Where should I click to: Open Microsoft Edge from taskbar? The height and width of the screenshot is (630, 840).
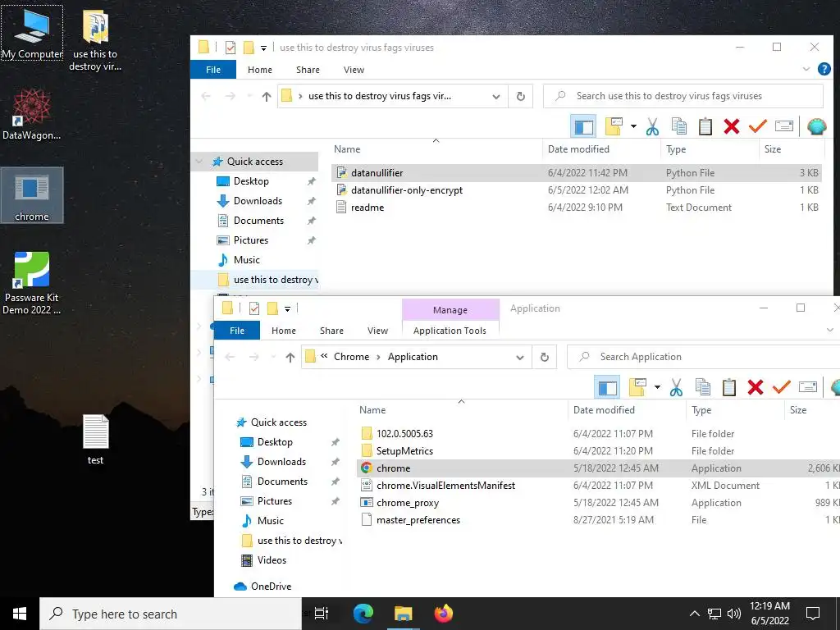tap(363, 614)
